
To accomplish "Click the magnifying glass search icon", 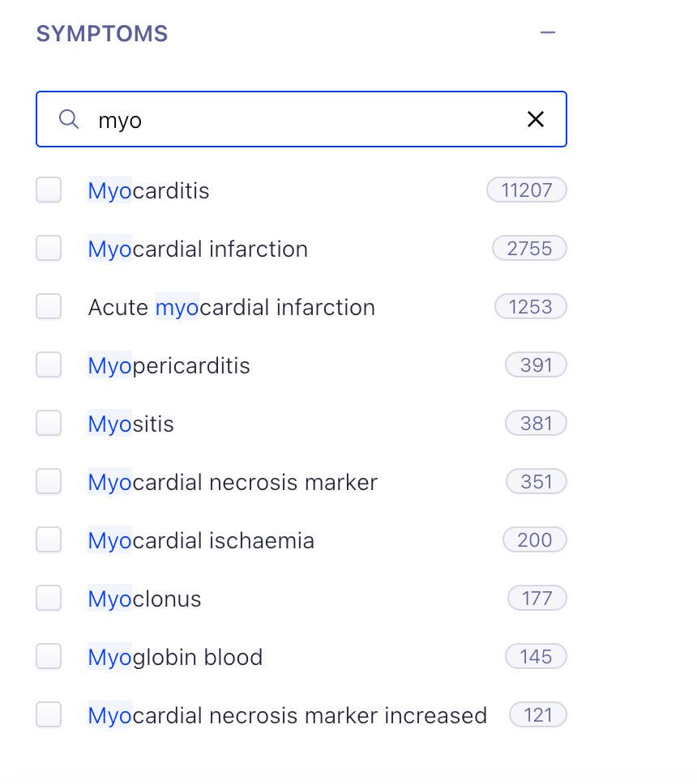I will (x=69, y=120).
